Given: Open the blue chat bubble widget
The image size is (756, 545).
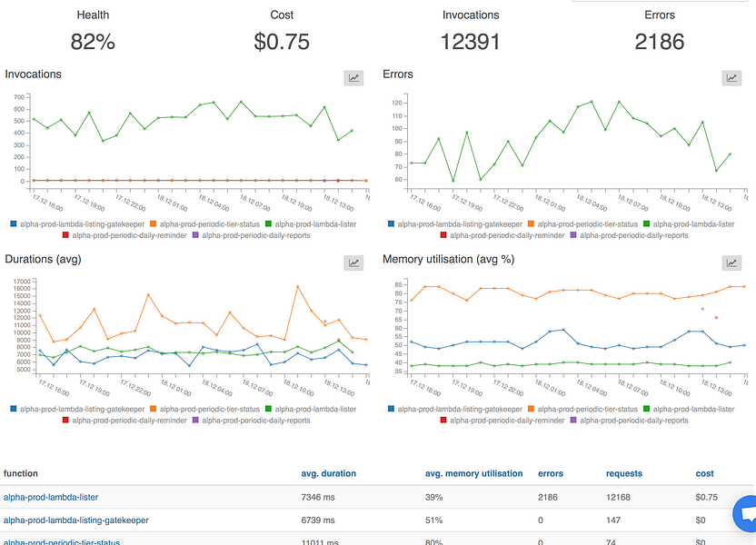Looking at the screenshot, I should [x=746, y=515].
